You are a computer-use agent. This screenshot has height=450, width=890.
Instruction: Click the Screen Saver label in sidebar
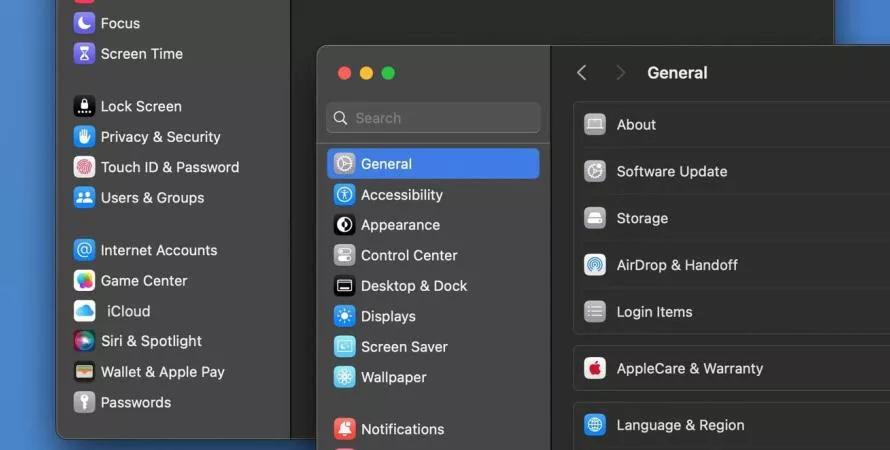(x=404, y=347)
